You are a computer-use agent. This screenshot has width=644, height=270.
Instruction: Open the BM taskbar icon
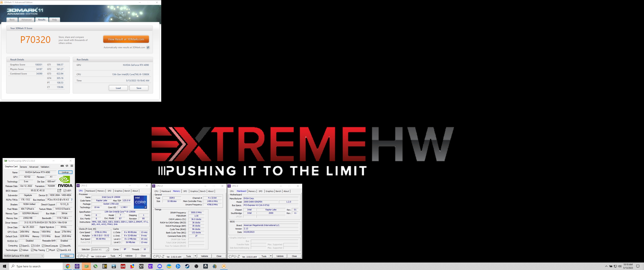point(104,266)
